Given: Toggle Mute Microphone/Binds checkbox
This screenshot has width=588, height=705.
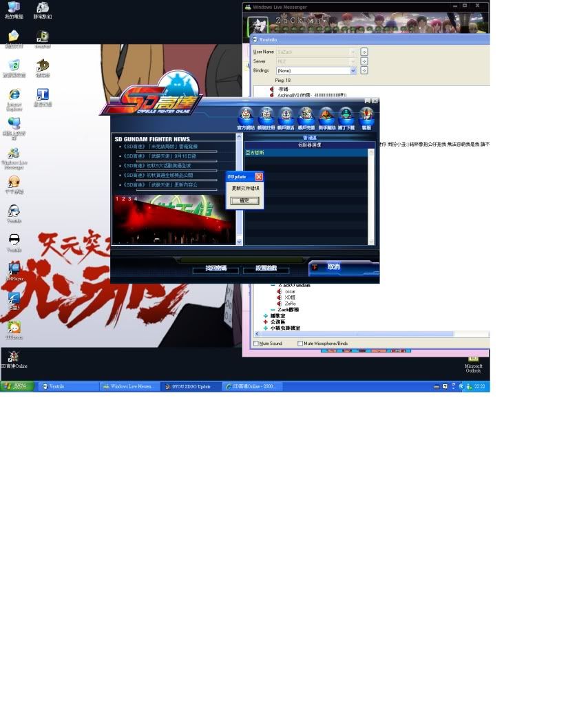Looking at the screenshot, I should pyautogui.click(x=301, y=344).
